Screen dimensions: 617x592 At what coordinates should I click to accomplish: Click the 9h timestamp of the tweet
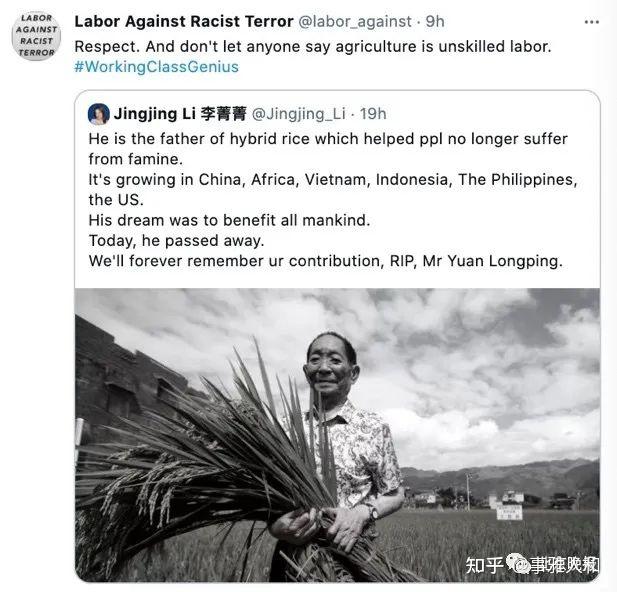[x=435, y=22]
